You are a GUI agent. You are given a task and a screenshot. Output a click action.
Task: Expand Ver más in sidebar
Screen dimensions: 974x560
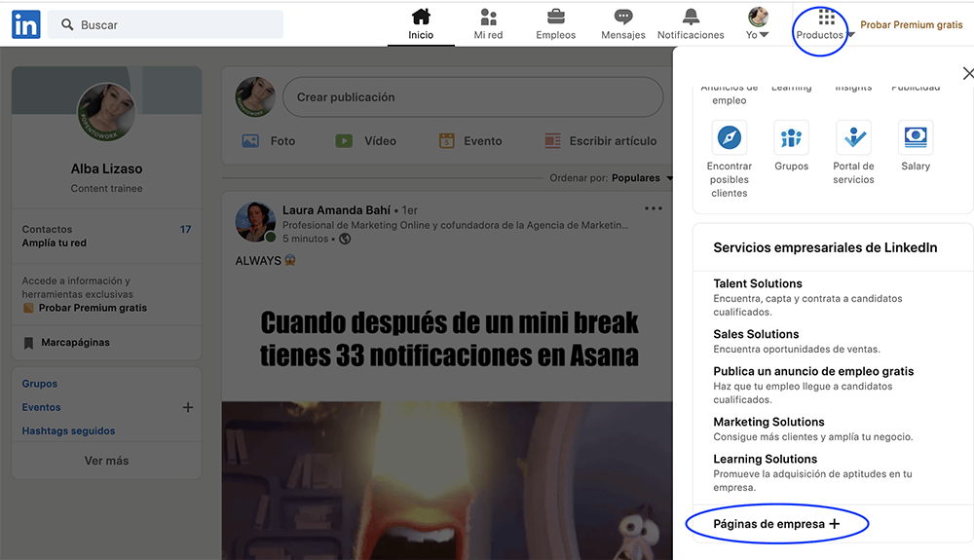[x=106, y=461]
